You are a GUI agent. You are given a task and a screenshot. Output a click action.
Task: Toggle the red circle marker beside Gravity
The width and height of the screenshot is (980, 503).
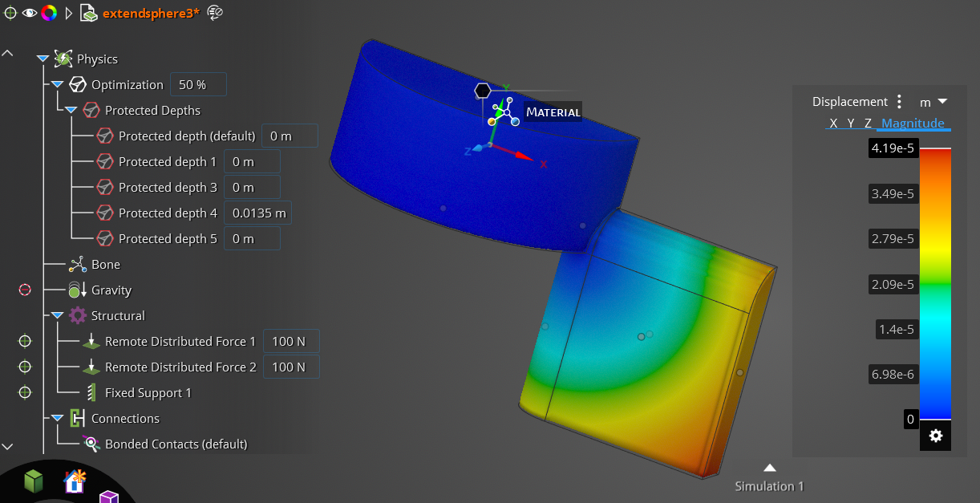[25, 290]
